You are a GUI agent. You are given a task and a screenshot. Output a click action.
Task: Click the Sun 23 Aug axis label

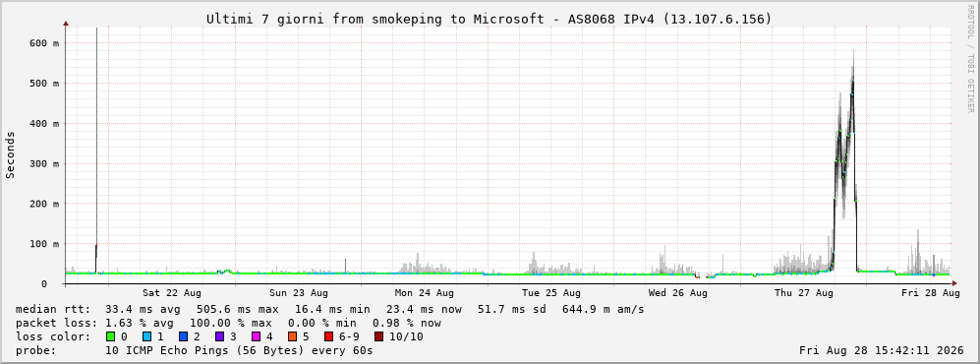[x=299, y=293]
